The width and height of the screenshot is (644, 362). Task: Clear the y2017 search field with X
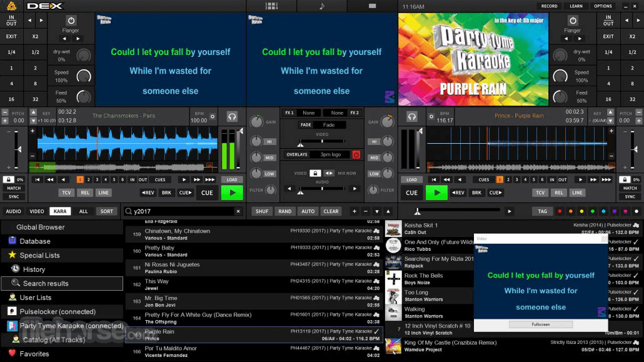(238, 211)
